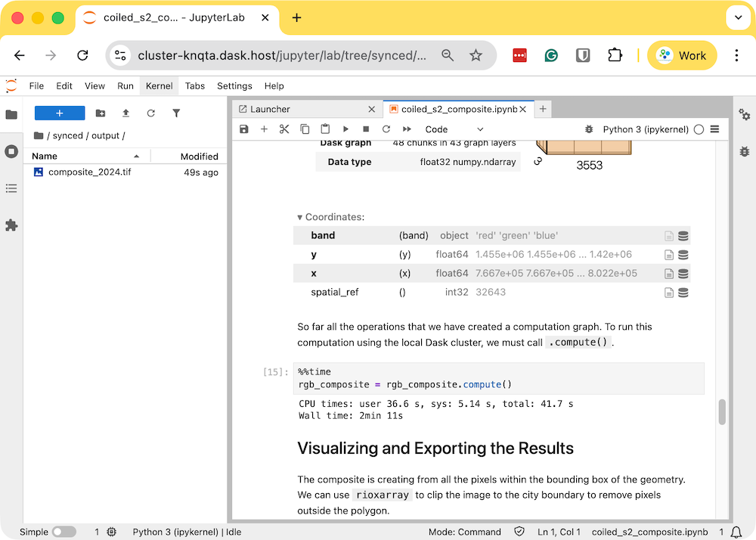Viewport: 756px width, 540px height.
Task: Open the debugger bug icon toggle
Action: tap(589, 129)
